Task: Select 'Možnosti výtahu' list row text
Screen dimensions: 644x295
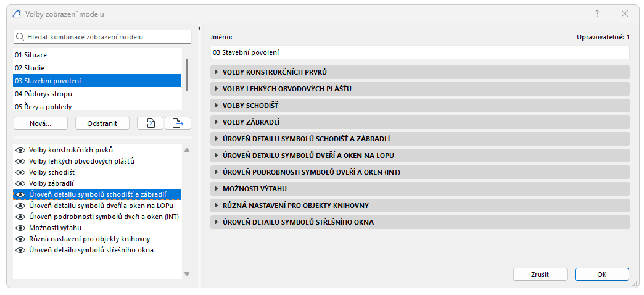Action: pos(55,228)
